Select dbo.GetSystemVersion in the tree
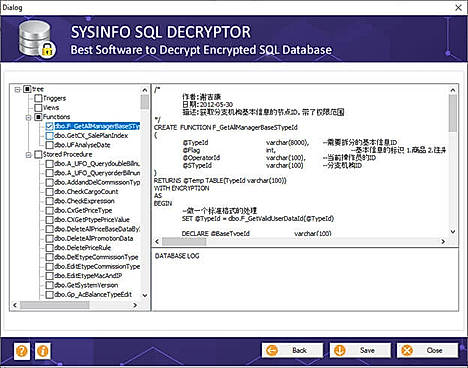 [x=86, y=285]
